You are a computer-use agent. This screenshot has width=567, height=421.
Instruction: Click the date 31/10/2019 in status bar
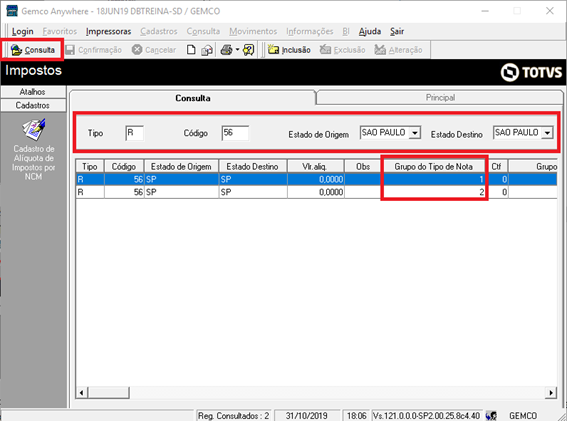[306, 416]
